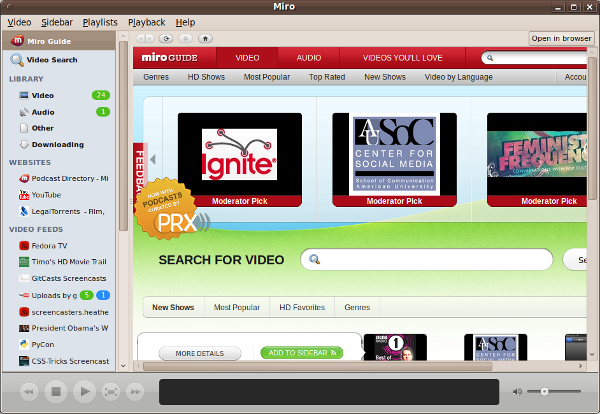The image size is (600, 414).
Task: Open the Most Popular subnav link
Action: pos(267,77)
